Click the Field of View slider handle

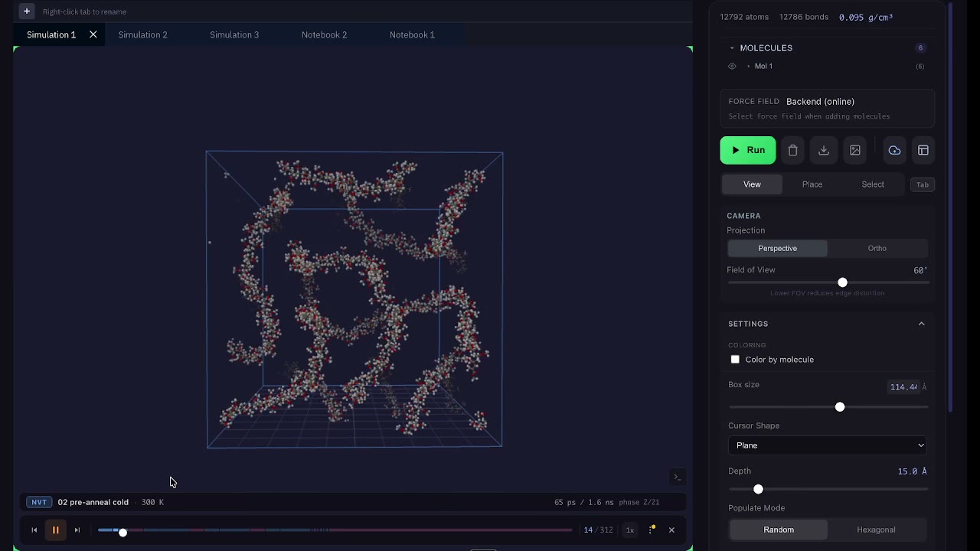tap(842, 282)
